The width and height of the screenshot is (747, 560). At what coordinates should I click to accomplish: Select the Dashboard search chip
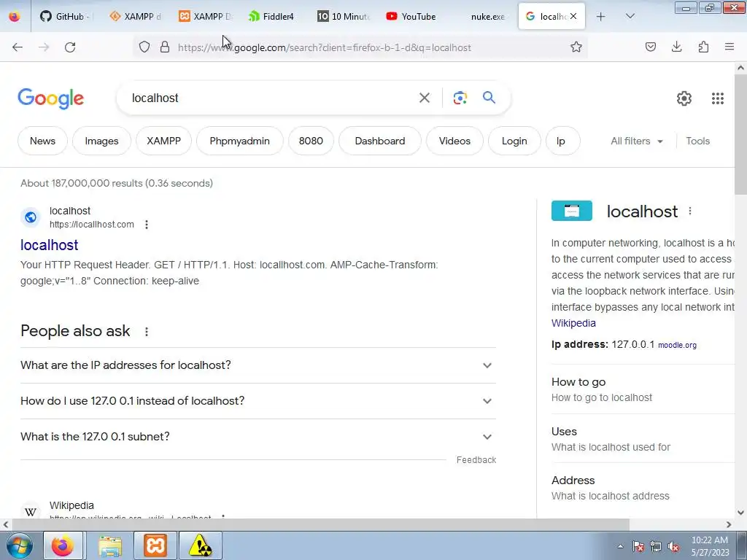379,141
